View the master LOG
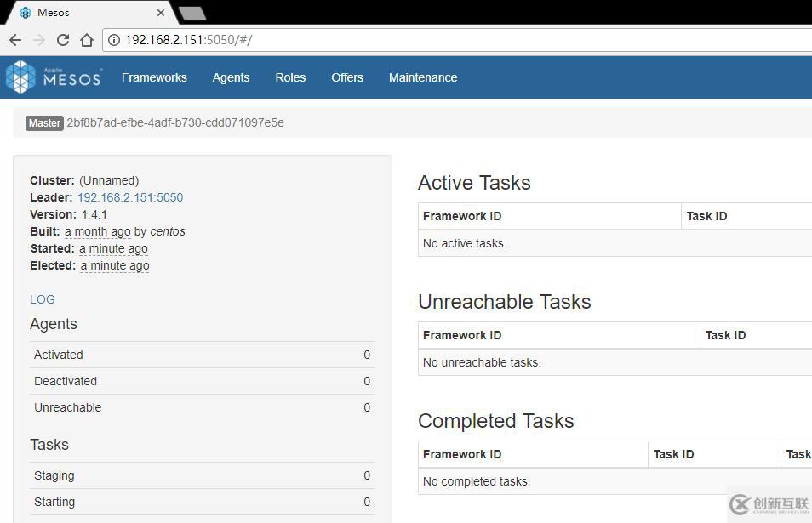Viewport: 812px width, 523px height. point(42,298)
